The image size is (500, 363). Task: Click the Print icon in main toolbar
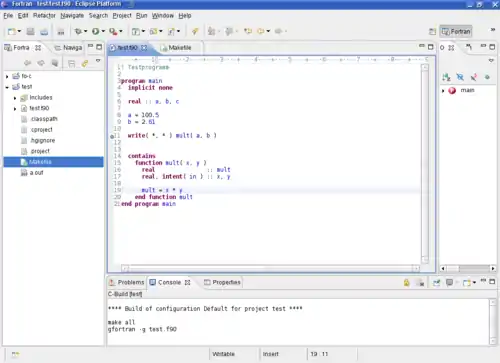(x=44, y=32)
